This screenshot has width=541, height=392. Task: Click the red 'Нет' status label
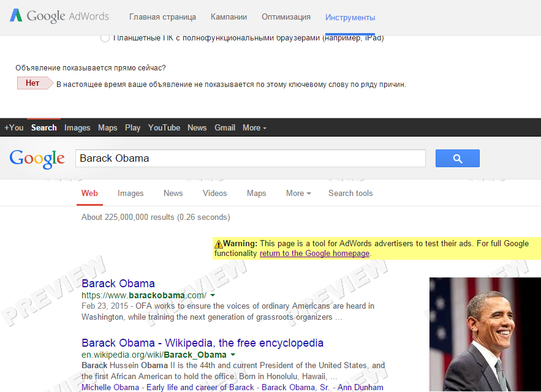click(35, 83)
